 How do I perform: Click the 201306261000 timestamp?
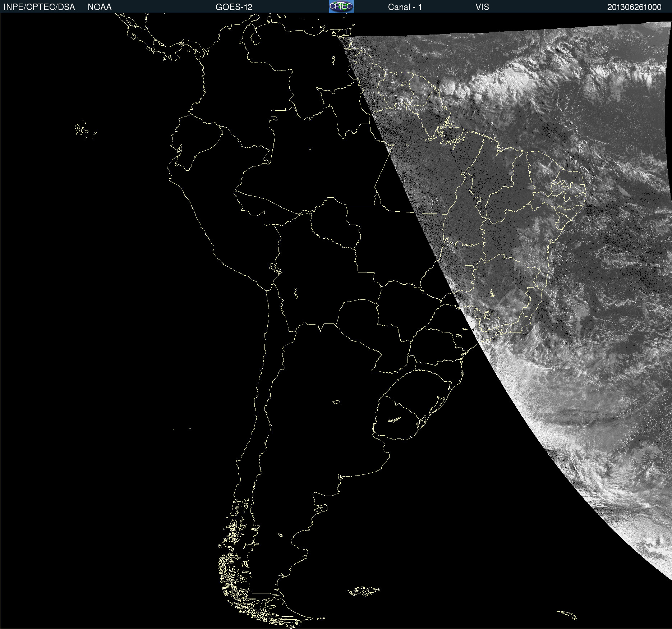coord(634,7)
